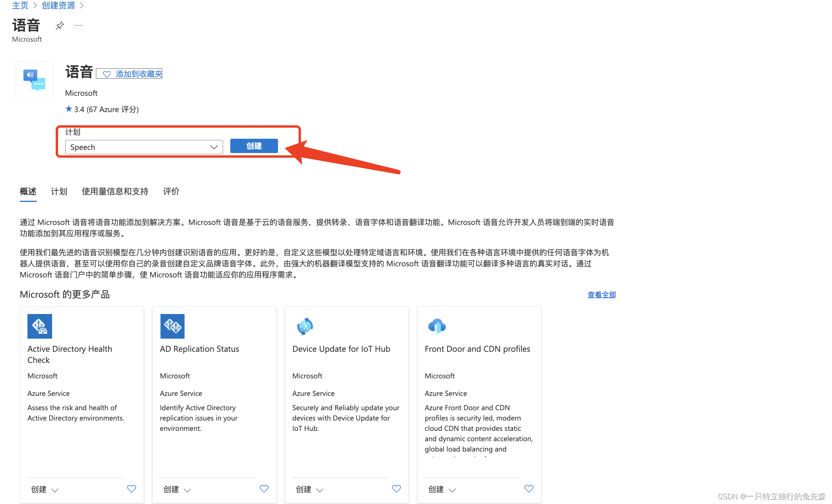The width and height of the screenshot is (832, 504).
Task: Click the 语音 speech service logo
Action: [34, 80]
